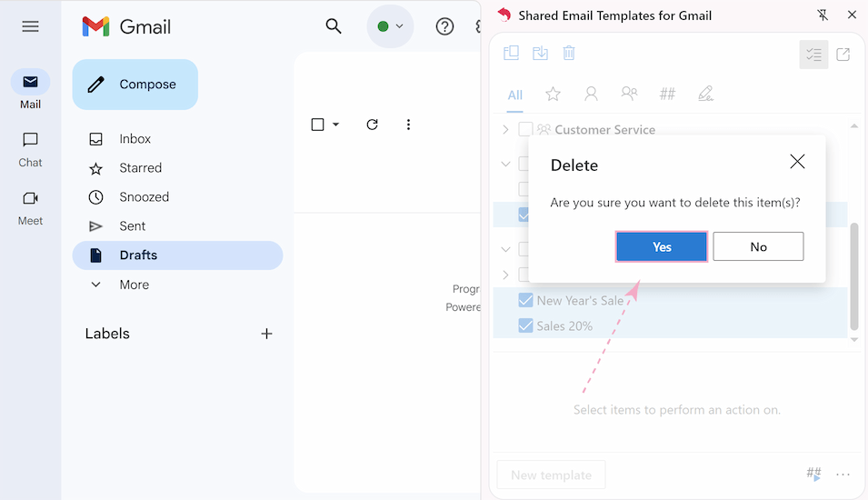Switch to the Team templates people tab
This screenshot has width=868, height=500.
629,93
